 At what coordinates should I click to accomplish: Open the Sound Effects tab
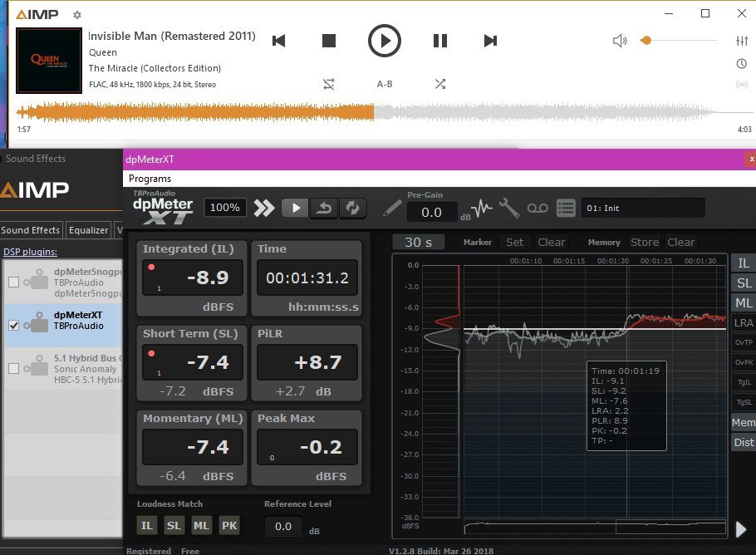pos(31,230)
